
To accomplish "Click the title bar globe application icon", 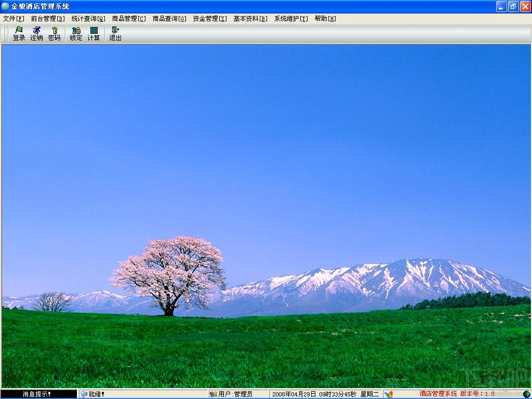I will [x=5, y=6].
